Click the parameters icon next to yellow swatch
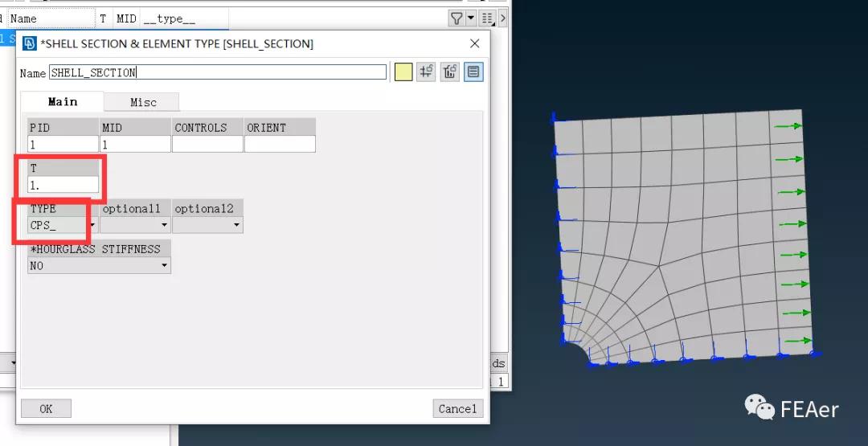 pyautogui.click(x=427, y=72)
